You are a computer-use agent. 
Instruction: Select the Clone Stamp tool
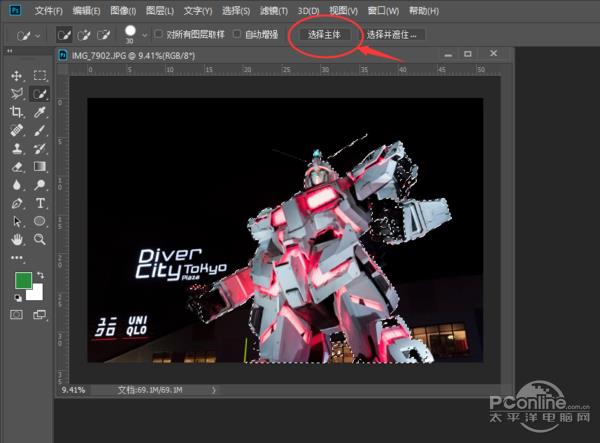16,148
